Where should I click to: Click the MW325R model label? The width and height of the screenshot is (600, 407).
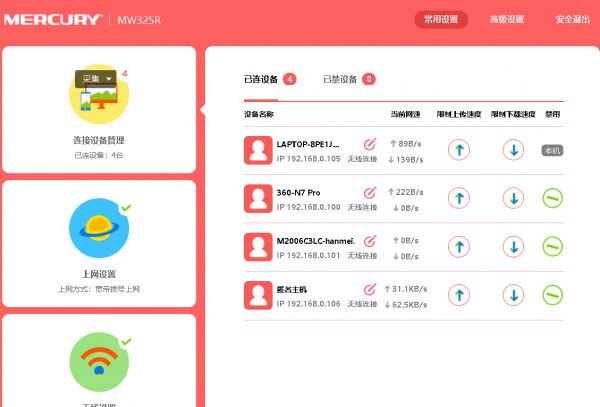[x=139, y=20]
